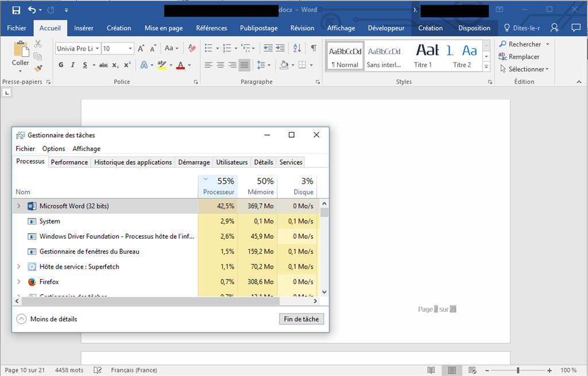Image resolution: width=588 pixels, height=376 pixels.
Task: Justify the paragraph text
Action: (x=245, y=65)
